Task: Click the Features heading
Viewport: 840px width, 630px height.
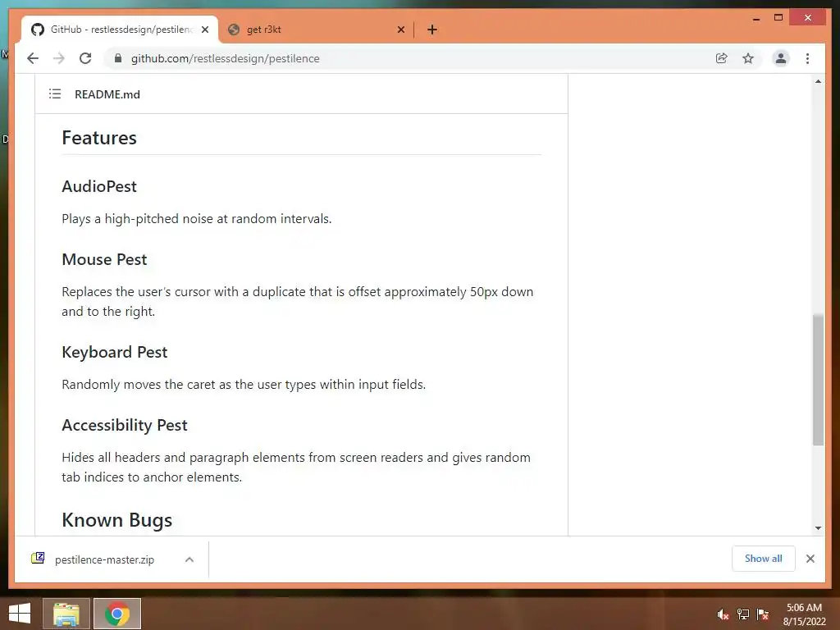Action: 99,138
